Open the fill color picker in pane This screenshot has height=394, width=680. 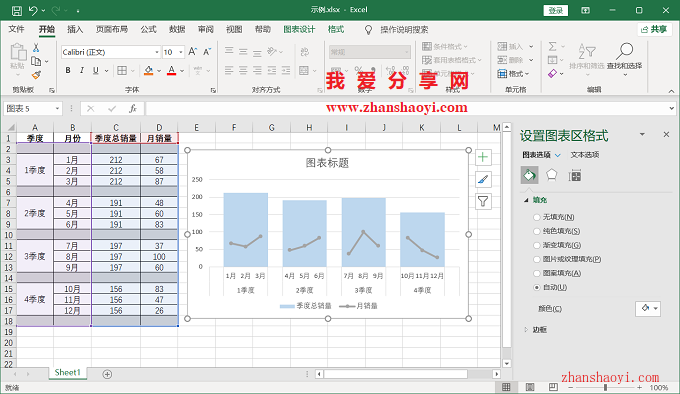coord(648,308)
